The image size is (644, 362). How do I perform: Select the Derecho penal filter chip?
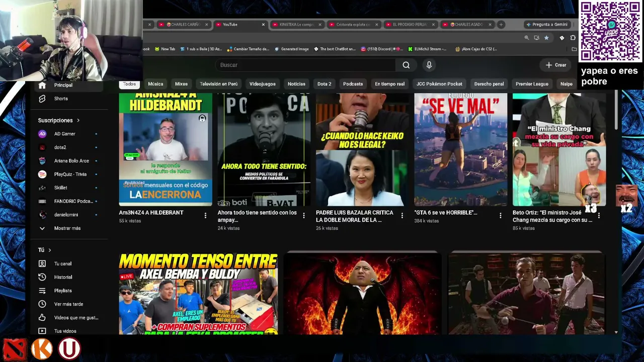pos(489,84)
